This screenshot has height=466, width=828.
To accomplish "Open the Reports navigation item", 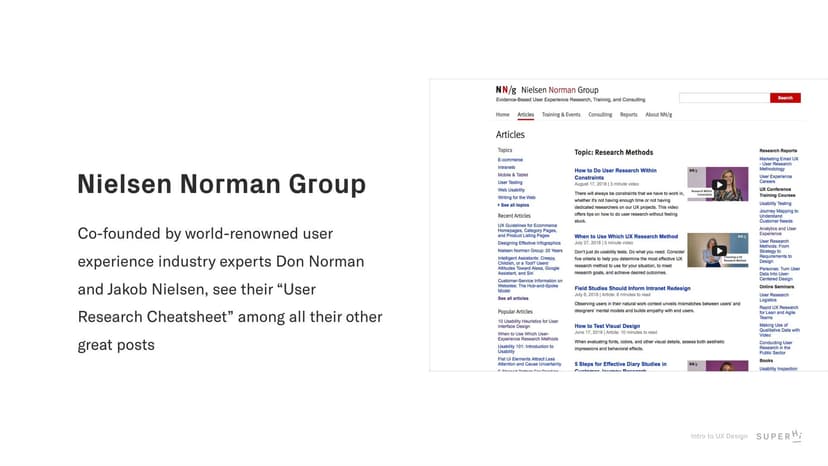I will [628, 115].
